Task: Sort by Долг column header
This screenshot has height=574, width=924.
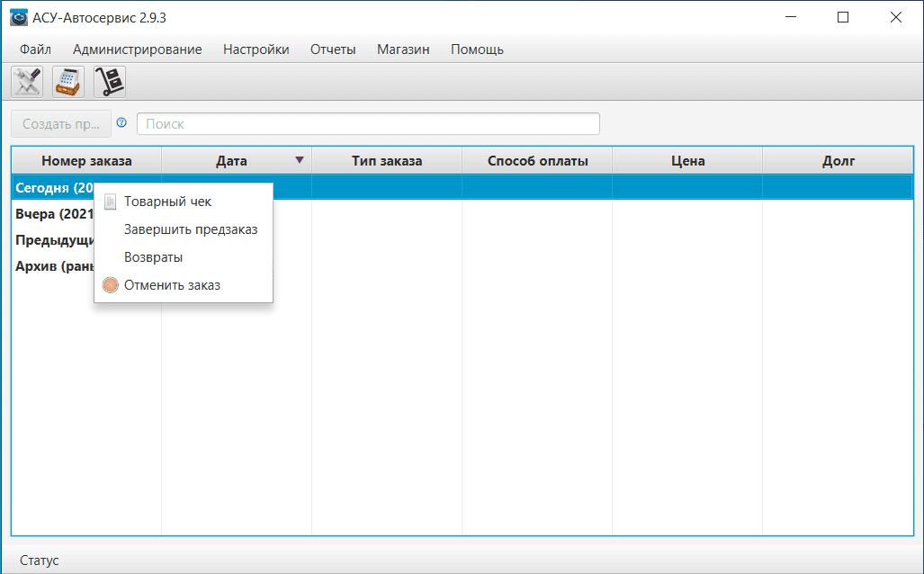Action: coord(838,161)
